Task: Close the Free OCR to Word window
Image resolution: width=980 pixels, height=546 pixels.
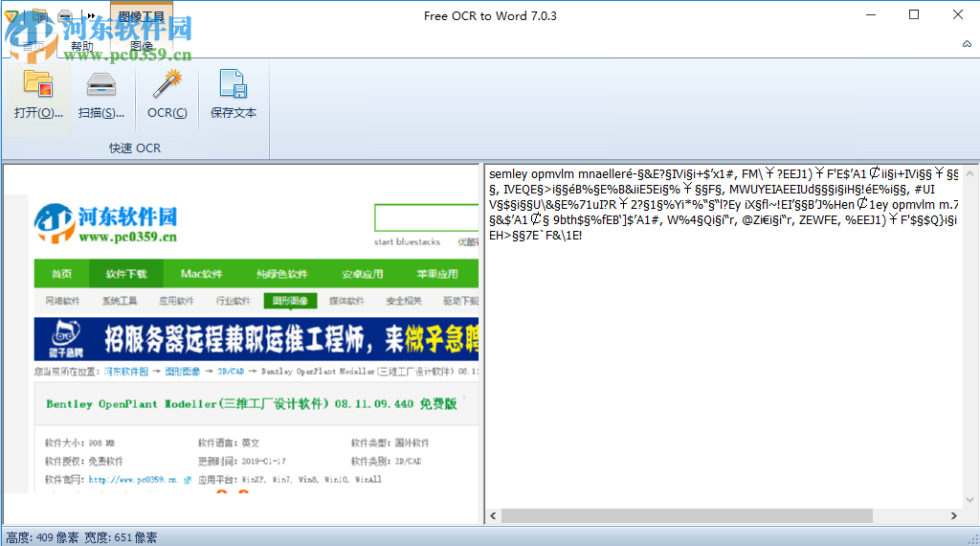Action: [x=957, y=15]
